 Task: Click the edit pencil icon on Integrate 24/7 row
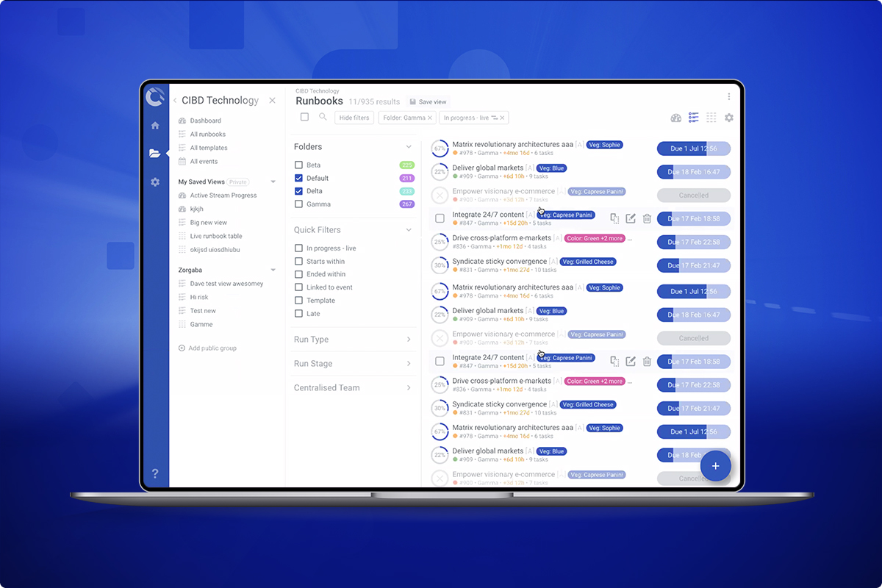[631, 218]
